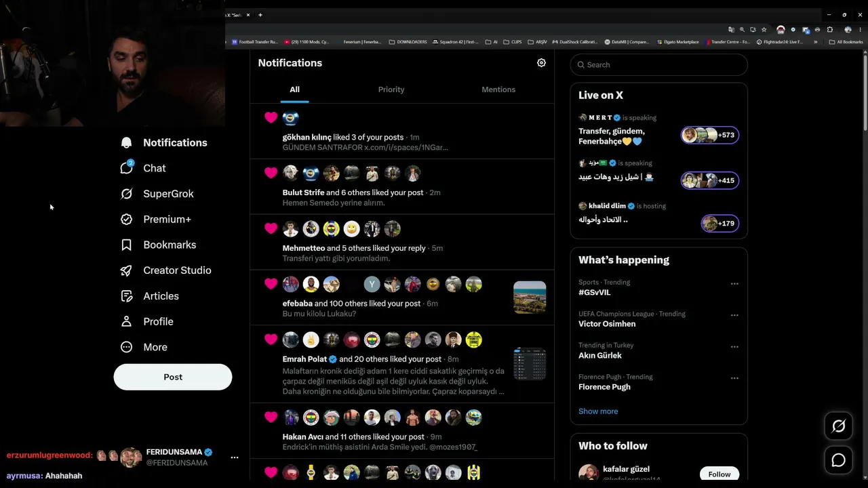Open the landscape thumbnail on efebaba notification
The height and width of the screenshot is (488, 868).
[530, 298]
